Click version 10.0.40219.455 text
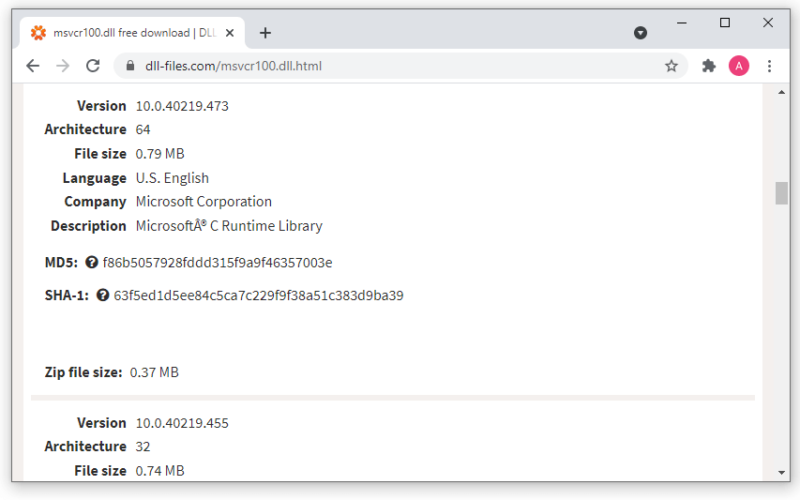Screen dimensions: 800x500 pos(182,423)
